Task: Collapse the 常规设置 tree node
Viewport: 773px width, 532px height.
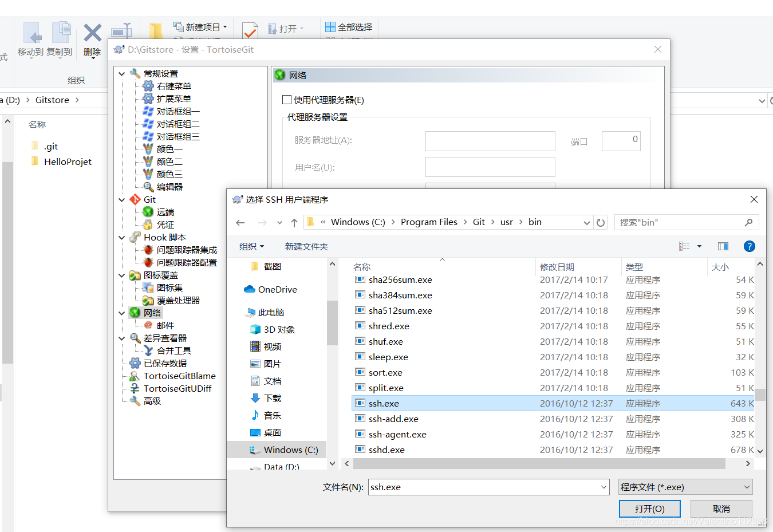Action: tap(122, 73)
